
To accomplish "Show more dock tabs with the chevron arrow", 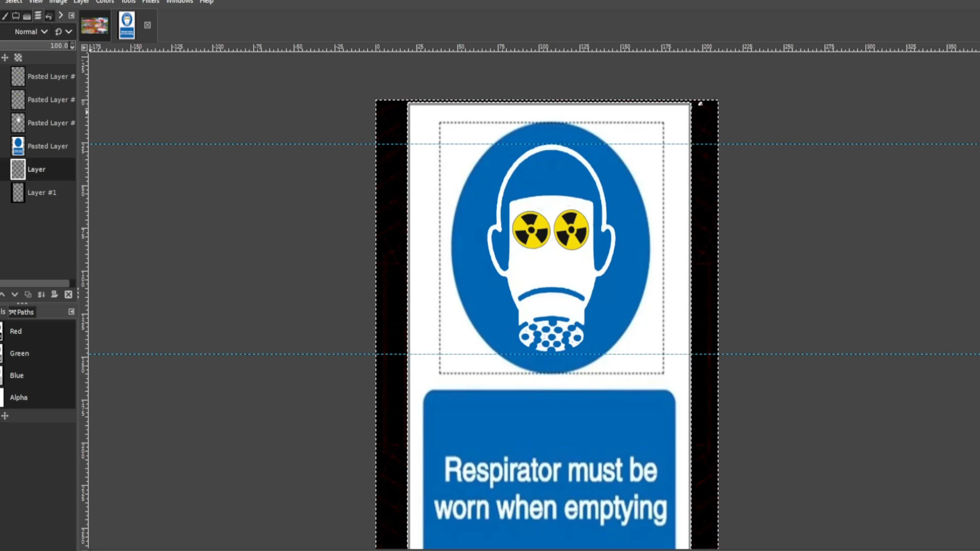I will (x=61, y=15).
